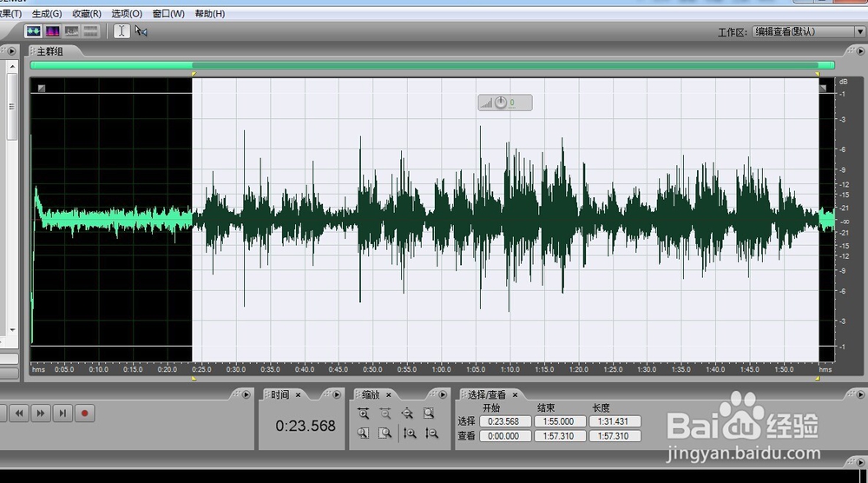Close the 选择/查看 panel tab

click(515, 394)
